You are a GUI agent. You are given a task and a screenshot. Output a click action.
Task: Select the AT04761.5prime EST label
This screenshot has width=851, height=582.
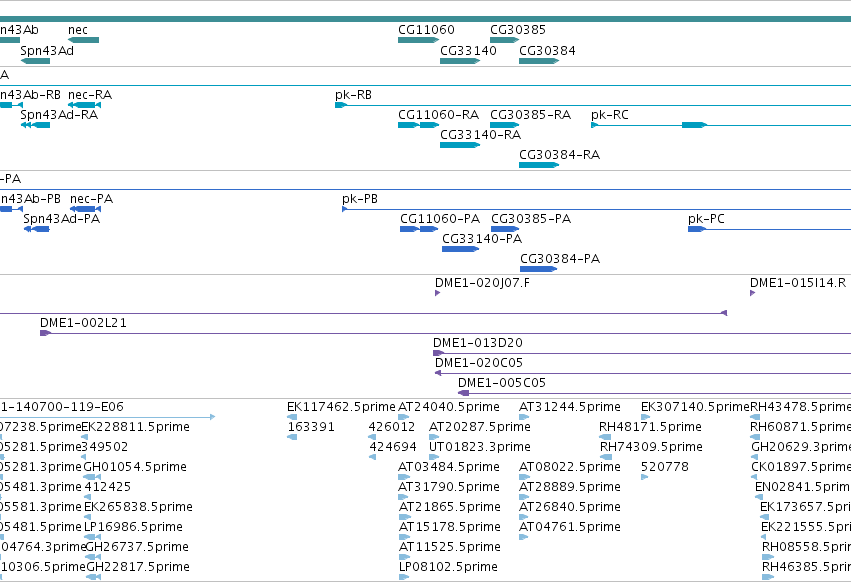[x=570, y=527]
